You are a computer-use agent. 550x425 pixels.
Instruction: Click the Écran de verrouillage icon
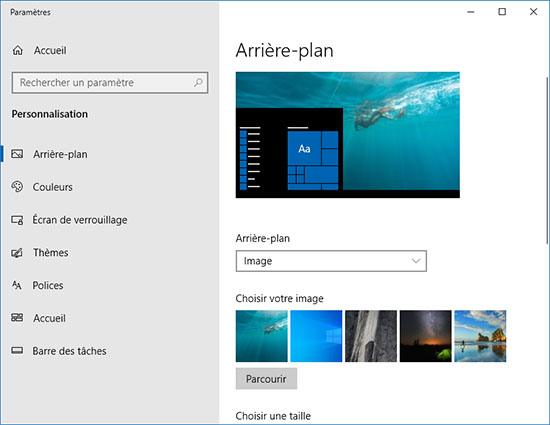pyautogui.click(x=17, y=220)
